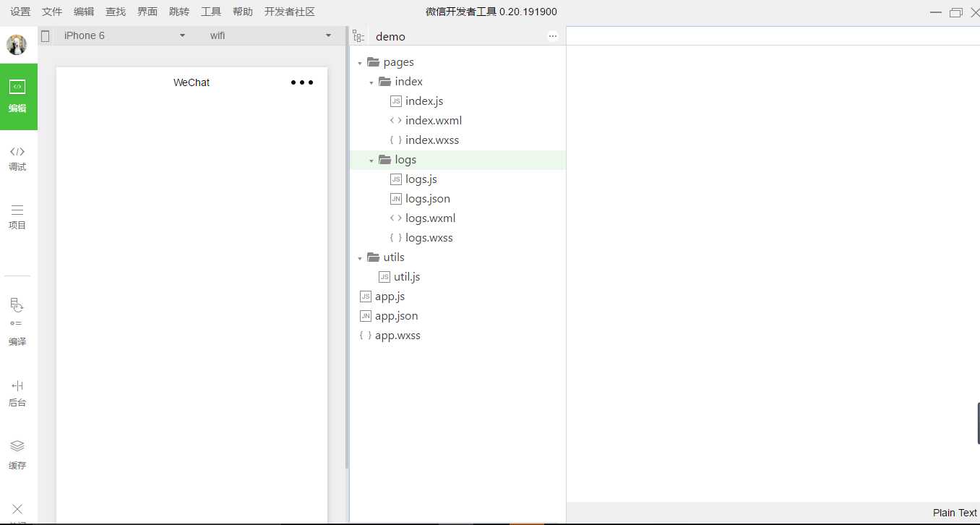This screenshot has width=980, height=525.
Task: Click inside the empty editor area
Action: pos(773,273)
